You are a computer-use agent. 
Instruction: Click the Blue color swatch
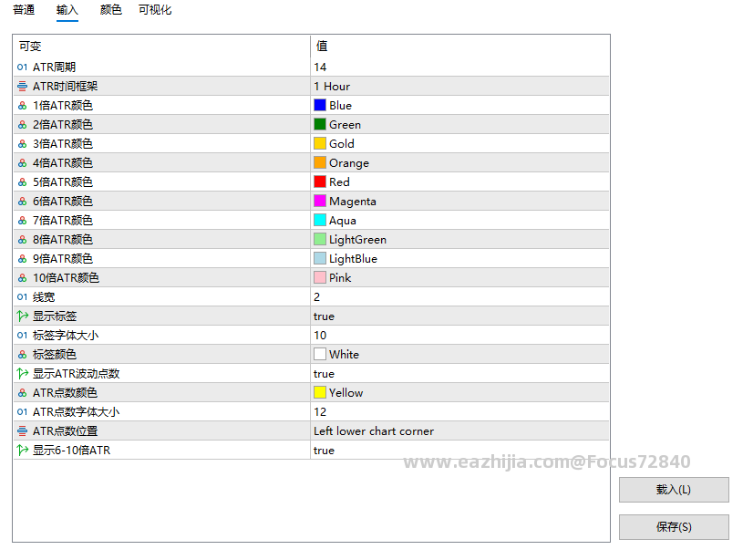(x=320, y=105)
